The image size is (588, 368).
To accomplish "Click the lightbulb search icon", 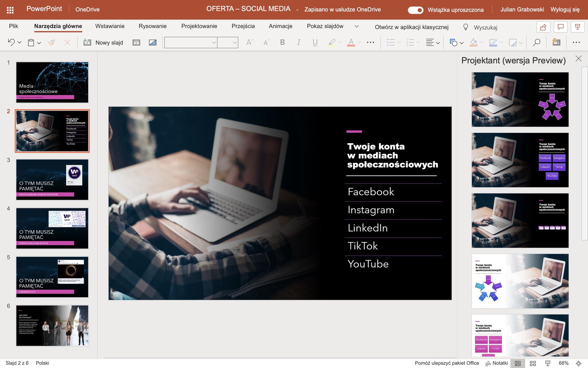I will 466,27.
